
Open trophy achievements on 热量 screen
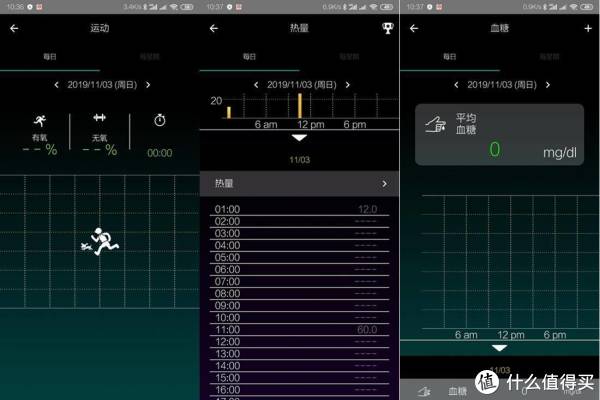tap(387, 28)
